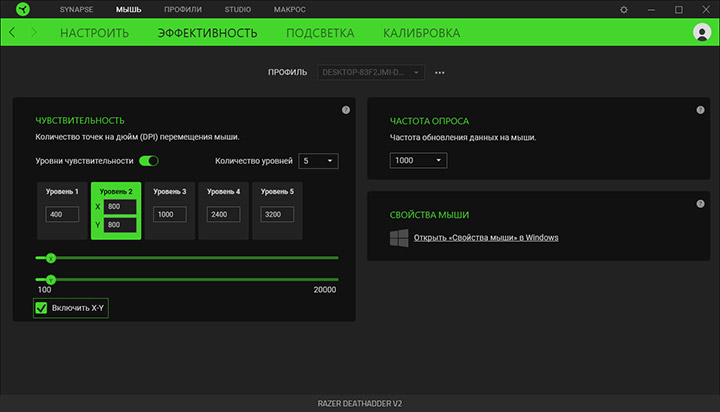Screen dimensions: 720x412
Task: Open the profile three-dots menu
Action: tap(439, 73)
